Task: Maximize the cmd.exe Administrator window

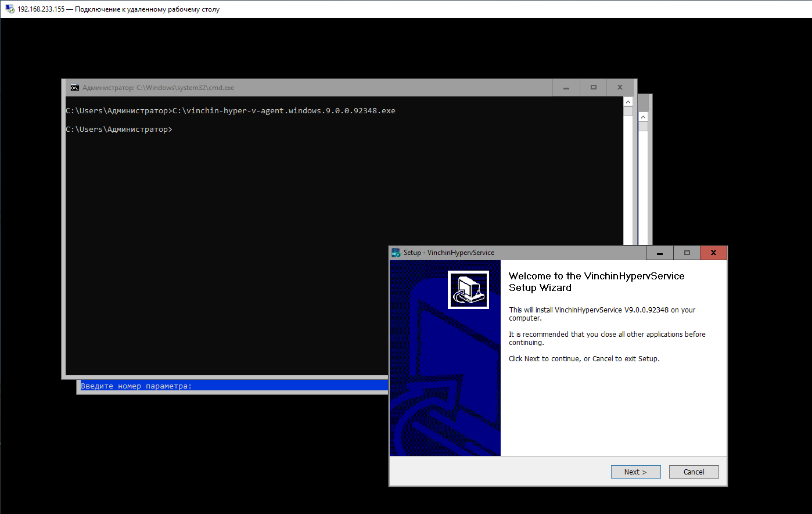Action: [594, 88]
